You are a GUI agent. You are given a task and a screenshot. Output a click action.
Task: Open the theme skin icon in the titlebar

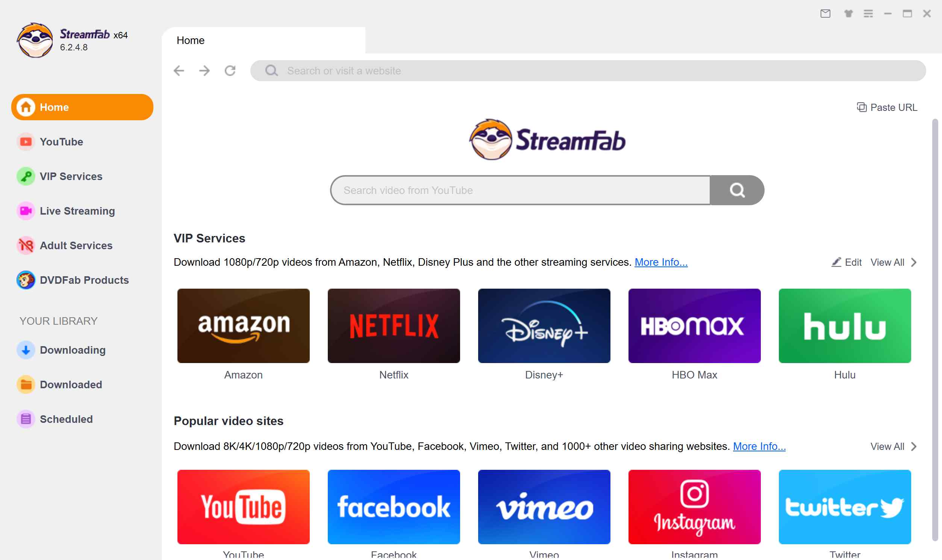point(848,14)
